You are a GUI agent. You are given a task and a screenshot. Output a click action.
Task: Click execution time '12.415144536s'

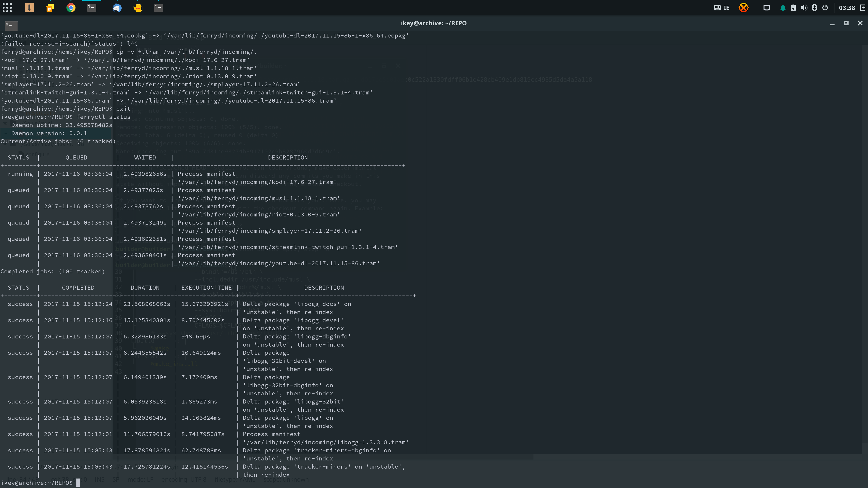click(205, 467)
